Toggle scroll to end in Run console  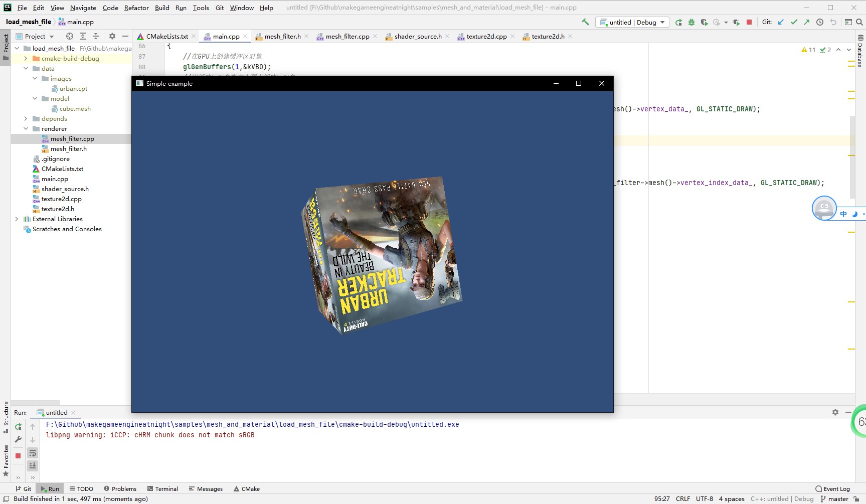pos(33,465)
